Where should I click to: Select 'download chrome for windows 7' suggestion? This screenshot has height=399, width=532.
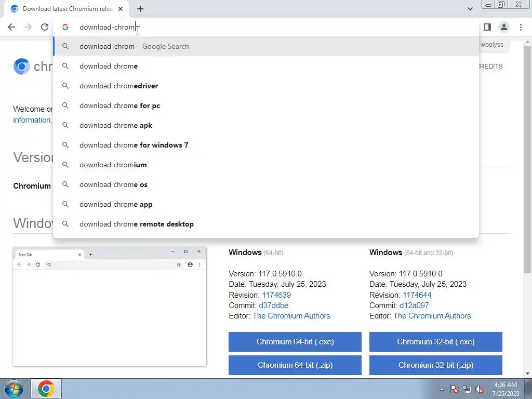(266, 145)
